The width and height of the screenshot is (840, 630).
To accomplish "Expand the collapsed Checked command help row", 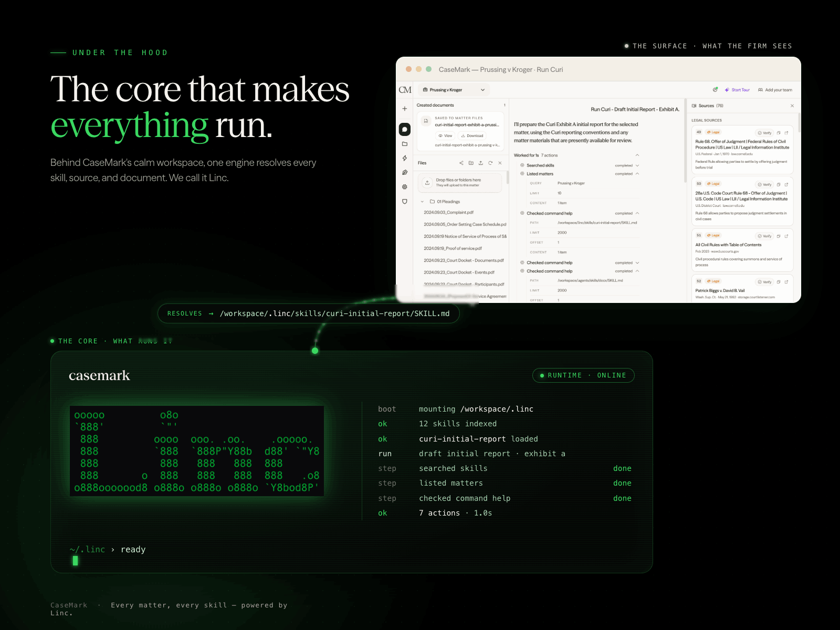I will click(x=637, y=262).
